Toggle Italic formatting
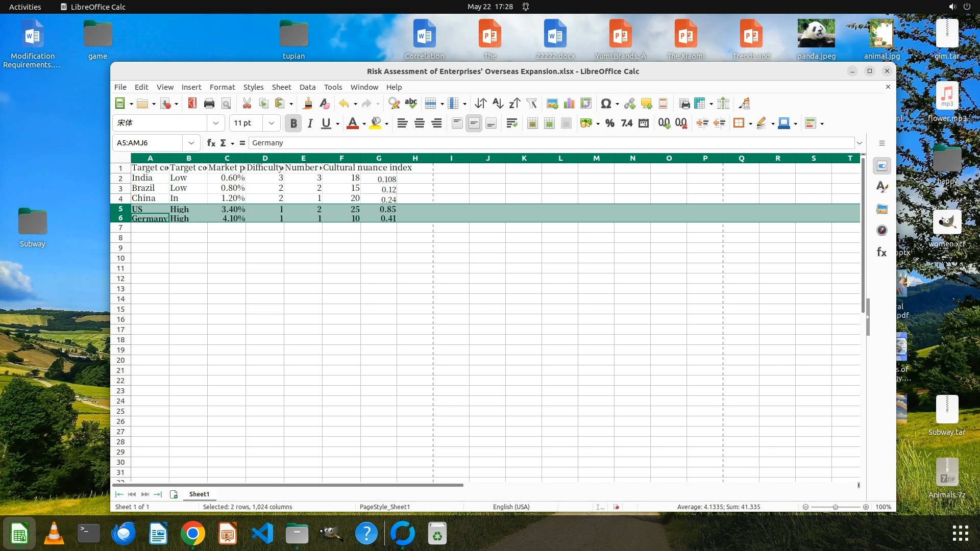The width and height of the screenshot is (980, 551). pos(310,123)
